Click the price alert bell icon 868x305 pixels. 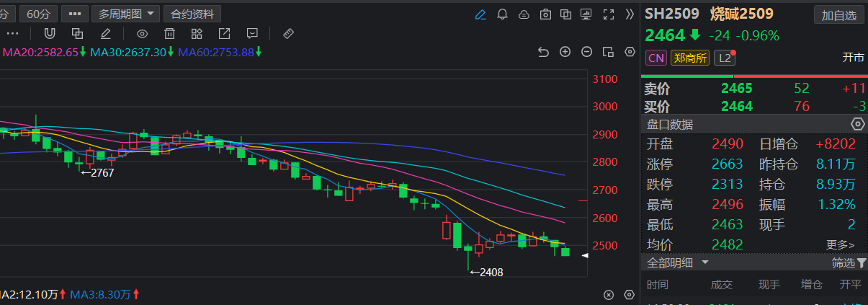point(503,14)
